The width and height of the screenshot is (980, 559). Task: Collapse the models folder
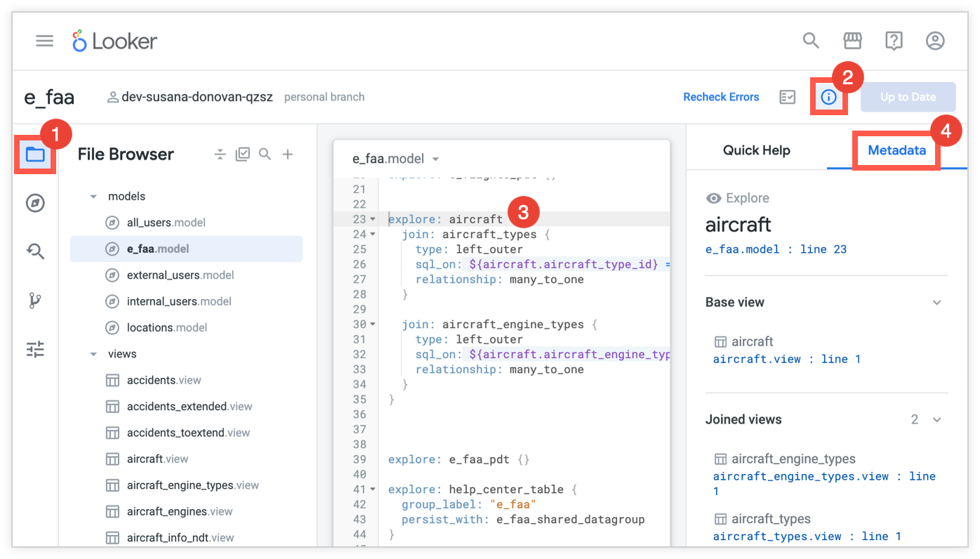pyautogui.click(x=93, y=197)
